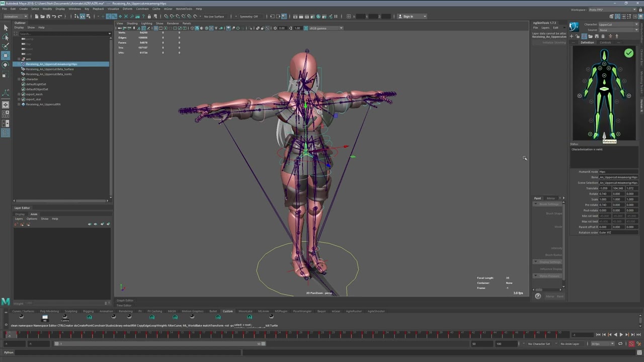Click the Open Scene folder icon
The width and height of the screenshot is (644, 362).
tap(42, 16)
